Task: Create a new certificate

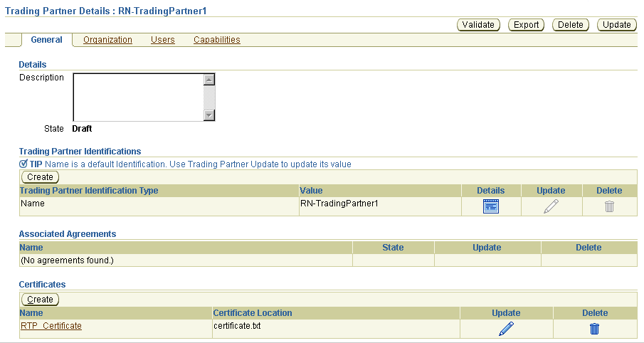Action: click(x=41, y=300)
